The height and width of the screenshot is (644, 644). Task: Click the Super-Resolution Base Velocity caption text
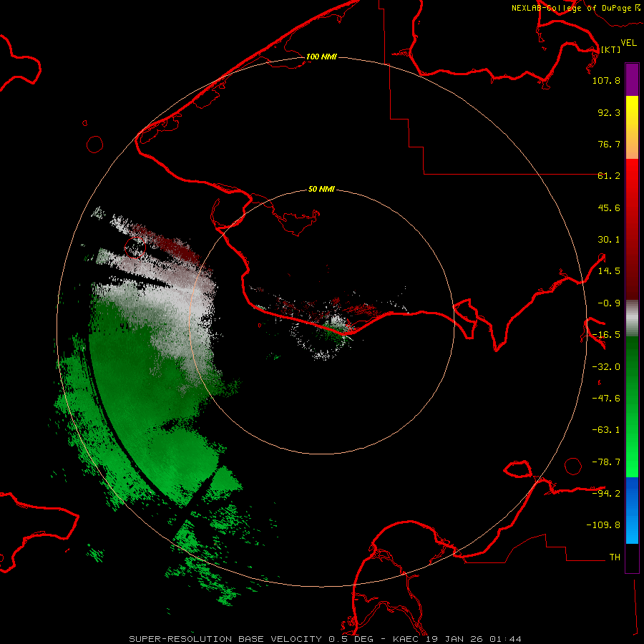pos(326,639)
